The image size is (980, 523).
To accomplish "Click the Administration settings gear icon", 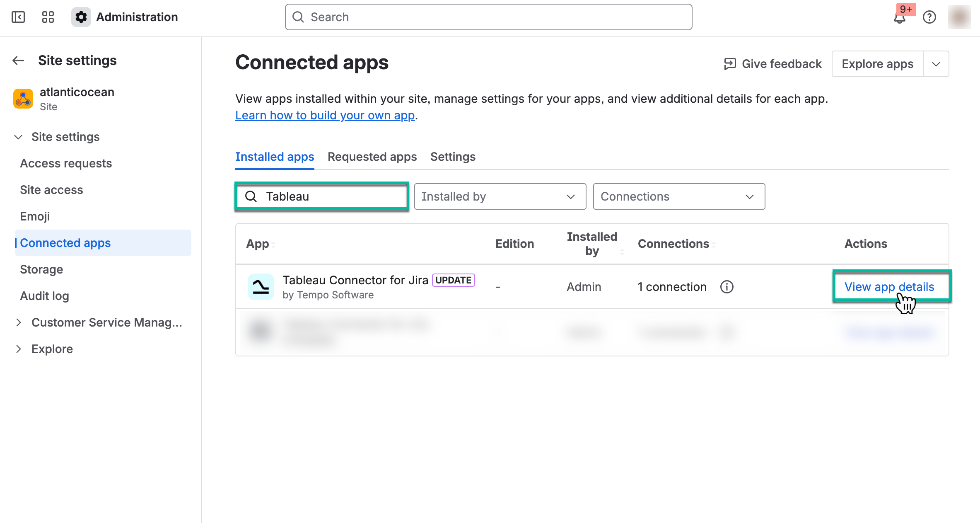I will [81, 17].
